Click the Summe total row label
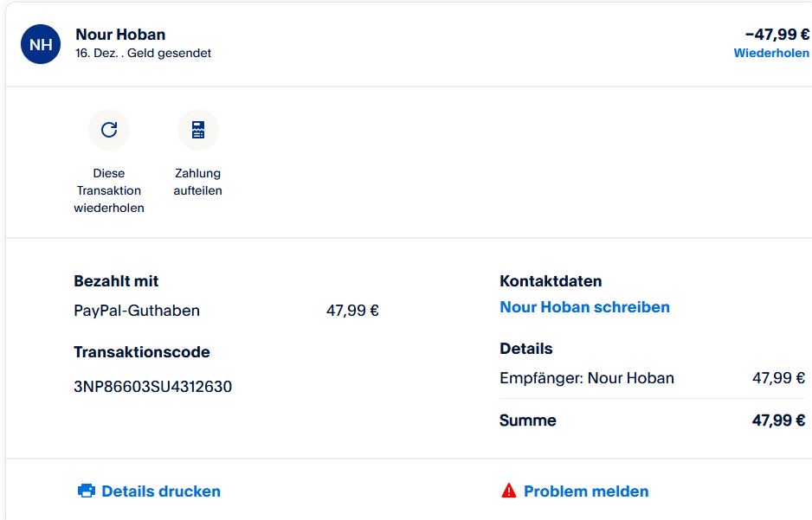Screen dimensions: 812x520 pos(528,420)
